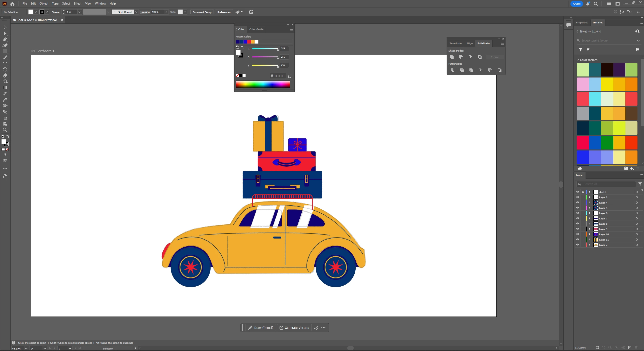Viewport: 644px width, 351px height.
Task: Click the Unite shape mode icon
Action: click(452, 57)
